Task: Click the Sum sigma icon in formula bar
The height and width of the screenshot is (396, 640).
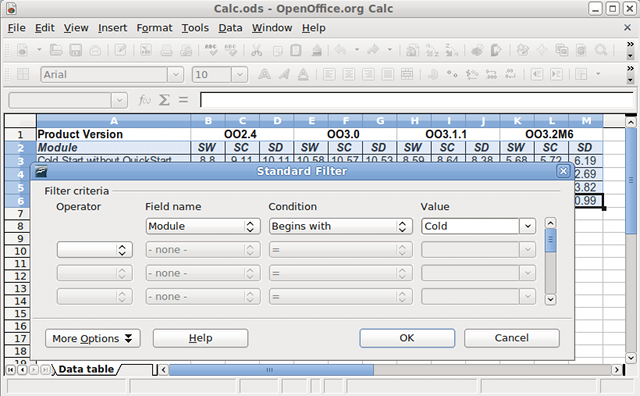Action: coord(164,100)
